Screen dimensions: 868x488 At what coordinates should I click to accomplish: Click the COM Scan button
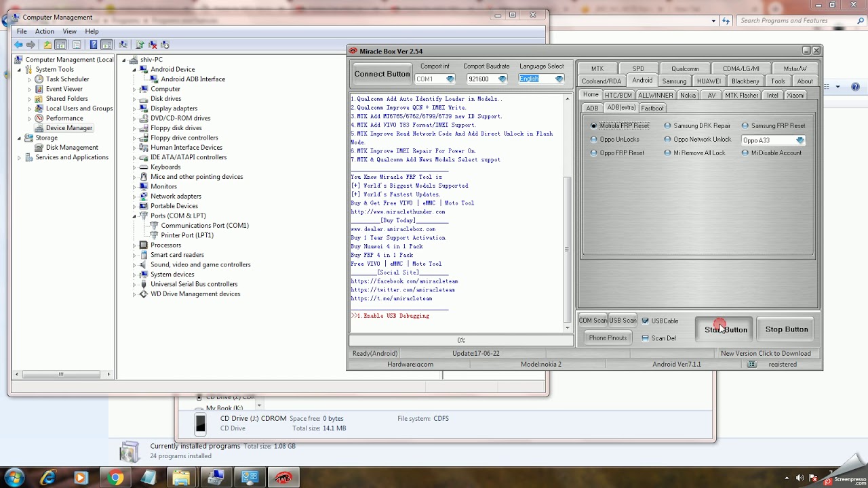click(x=593, y=321)
